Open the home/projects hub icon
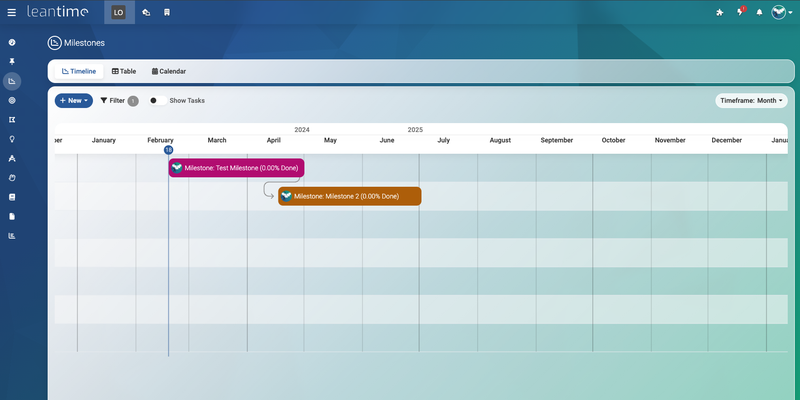This screenshot has height=400, width=800. click(x=146, y=12)
